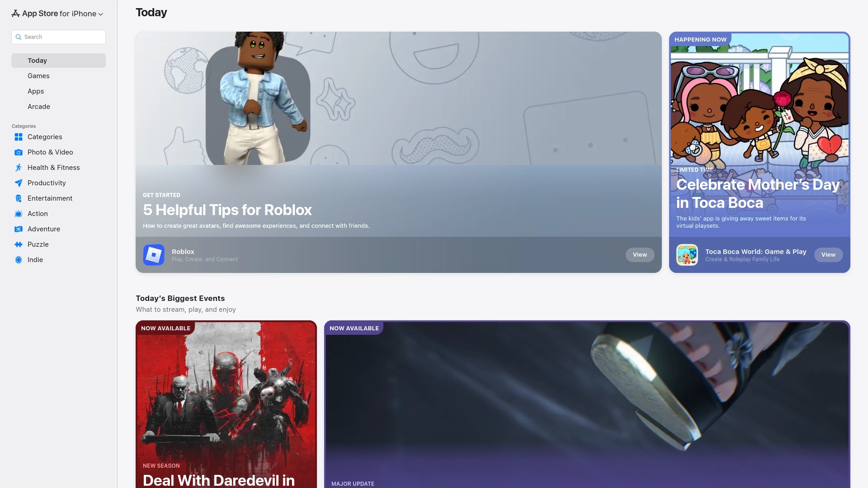
Task: Click the Photo & Video camera icon
Action: pyautogui.click(x=19, y=152)
